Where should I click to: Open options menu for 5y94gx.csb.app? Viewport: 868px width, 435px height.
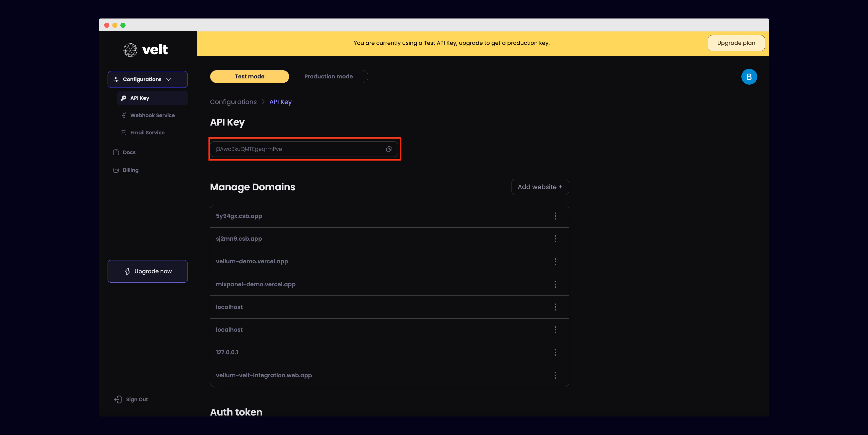[x=555, y=216]
